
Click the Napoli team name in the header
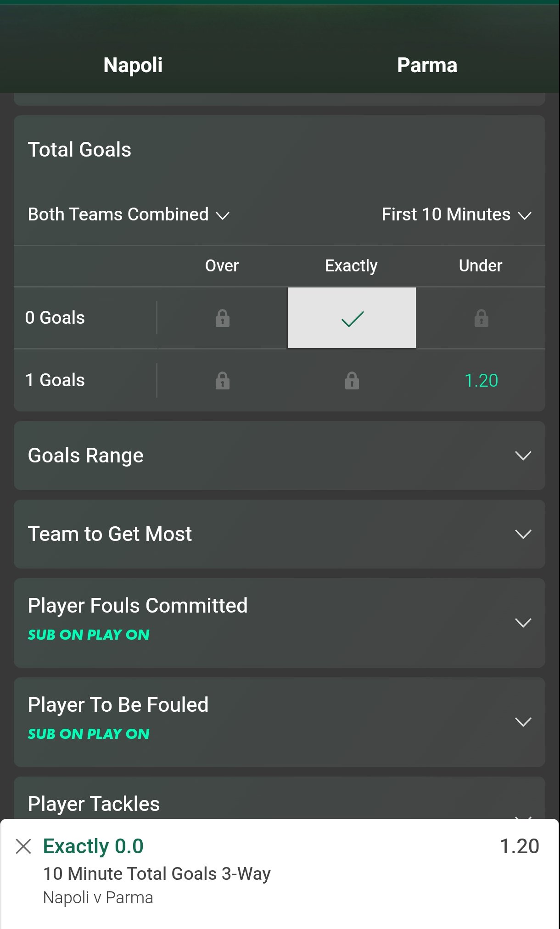pyautogui.click(x=133, y=65)
